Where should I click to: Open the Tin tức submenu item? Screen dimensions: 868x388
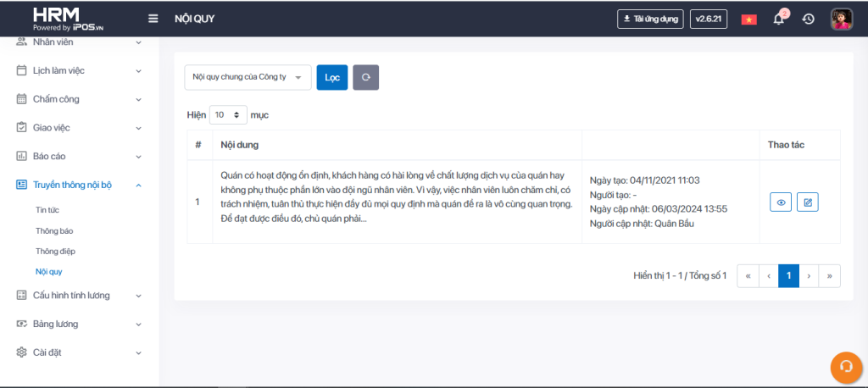(47, 209)
